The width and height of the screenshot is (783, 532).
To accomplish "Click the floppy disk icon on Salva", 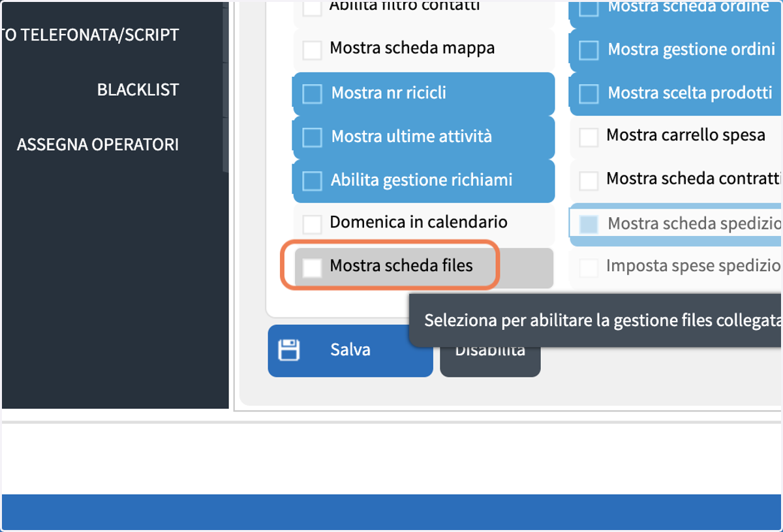I will (288, 350).
